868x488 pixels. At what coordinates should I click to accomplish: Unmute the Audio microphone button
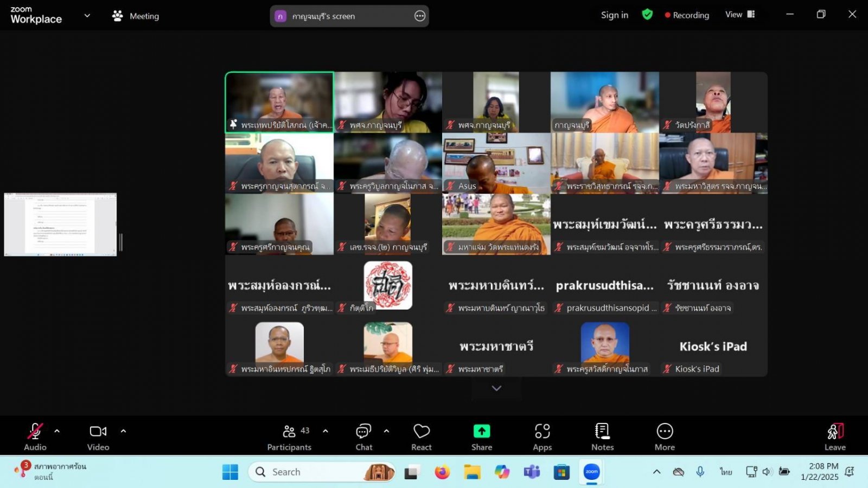pos(35,436)
